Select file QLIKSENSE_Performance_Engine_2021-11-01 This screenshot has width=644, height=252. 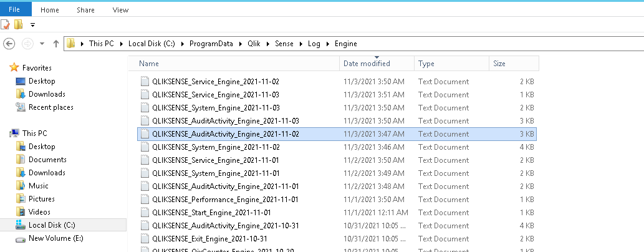pyautogui.click(x=225, y=200)
